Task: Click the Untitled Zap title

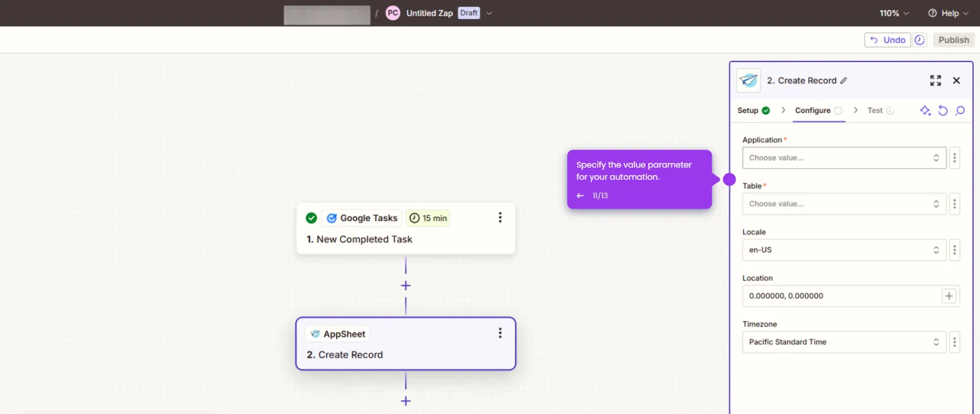Action: (x=429, y=13)
